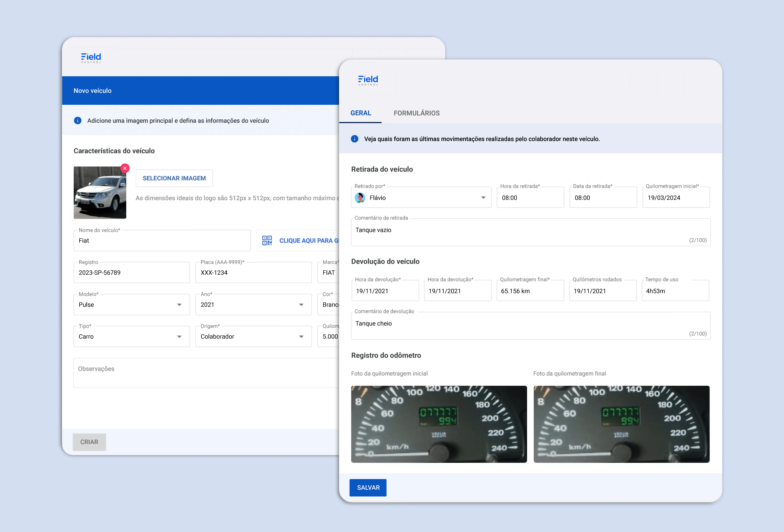Click the SELECIONAR IMAGEM button
Viewport: 784px width, 532px height.
click(174, 178)
